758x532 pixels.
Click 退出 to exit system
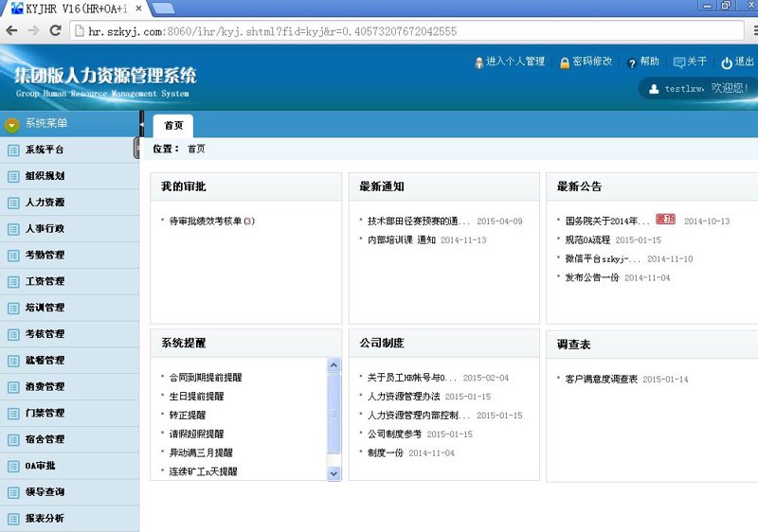[744, 62]
